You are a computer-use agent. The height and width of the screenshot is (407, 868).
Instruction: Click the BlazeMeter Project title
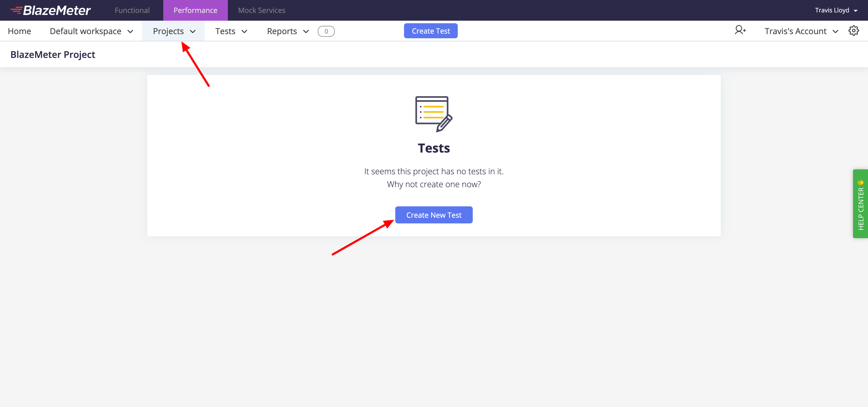53,55
